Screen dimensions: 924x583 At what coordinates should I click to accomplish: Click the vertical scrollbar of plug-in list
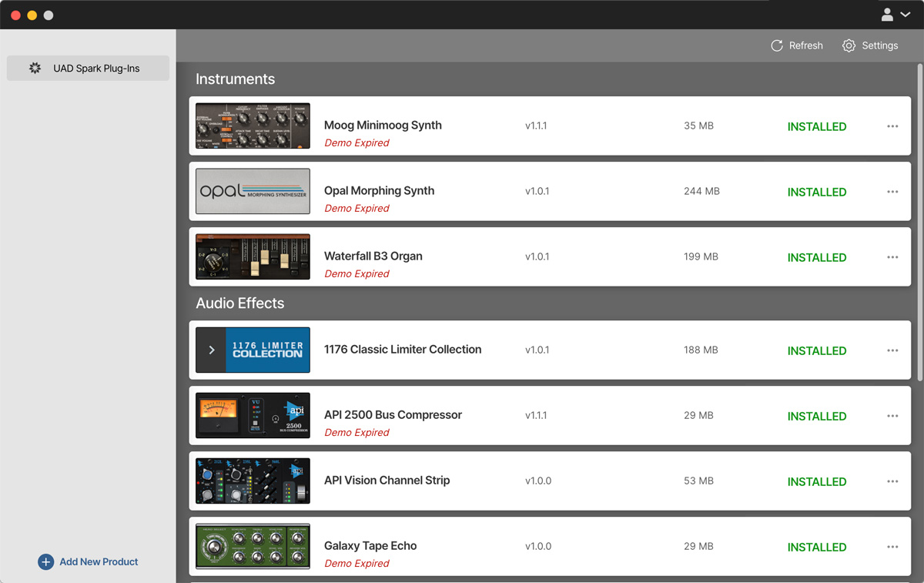pos(919,222)
